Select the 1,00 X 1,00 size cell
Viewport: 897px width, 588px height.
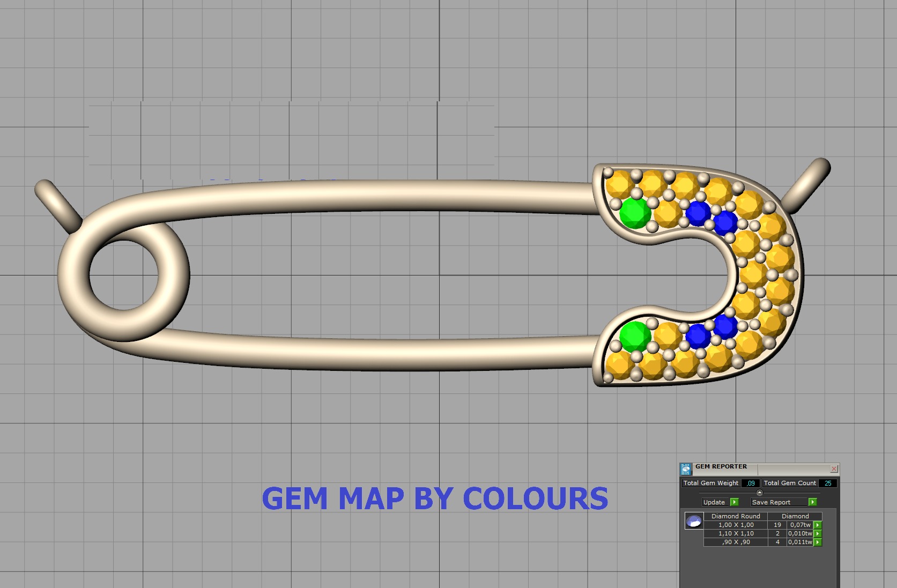[x=736, y=525]
